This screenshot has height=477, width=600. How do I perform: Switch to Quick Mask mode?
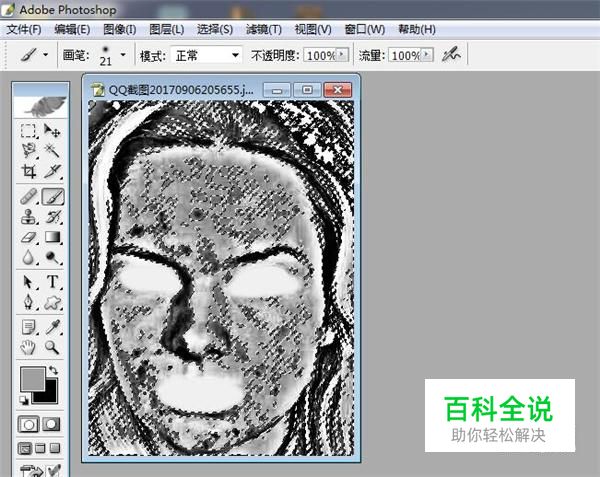coord(51,424)
